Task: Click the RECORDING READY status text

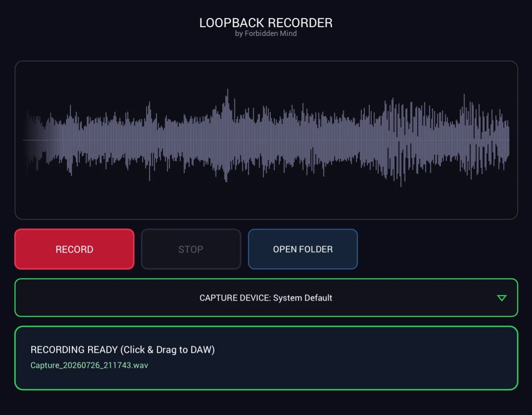Action: (123, 350)
